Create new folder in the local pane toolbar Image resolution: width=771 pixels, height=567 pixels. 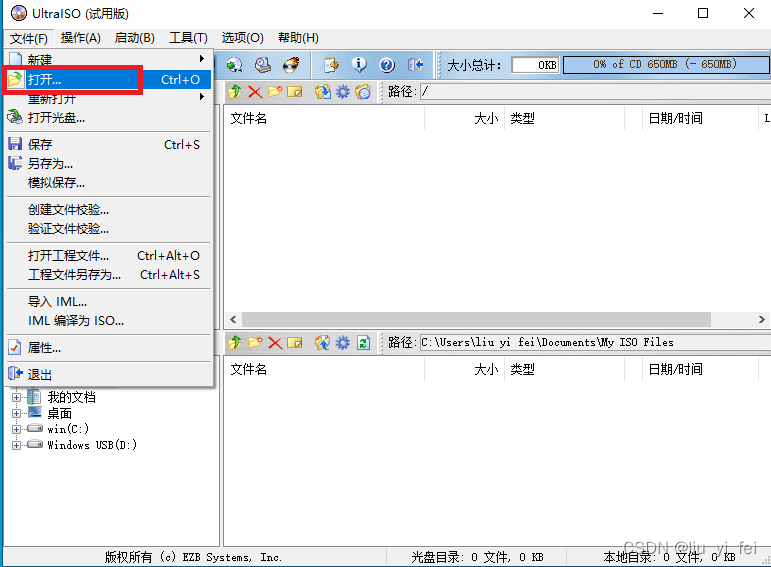(x=255, y=342)
